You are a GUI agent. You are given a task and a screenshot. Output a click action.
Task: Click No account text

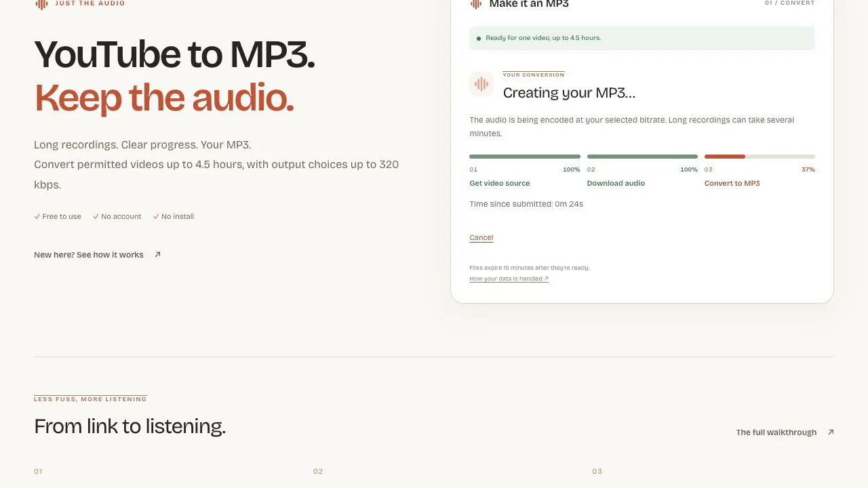pyautogui.click(x=121, y=217)
